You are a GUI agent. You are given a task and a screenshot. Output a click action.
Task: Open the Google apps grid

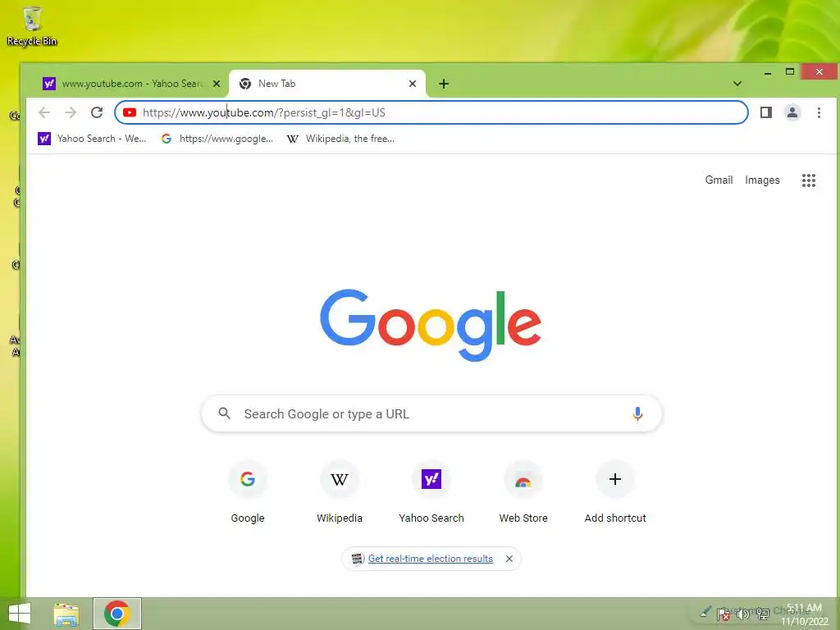point(808,180)
